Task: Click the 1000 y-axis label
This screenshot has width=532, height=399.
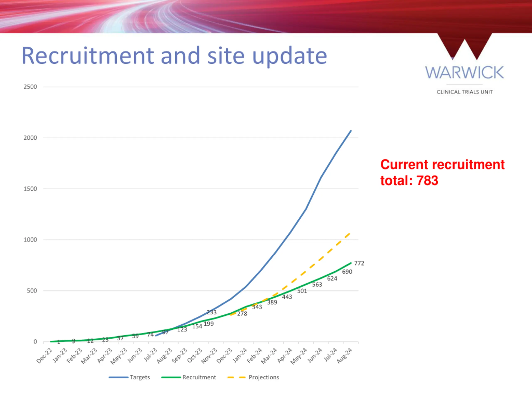Action: 30,240
